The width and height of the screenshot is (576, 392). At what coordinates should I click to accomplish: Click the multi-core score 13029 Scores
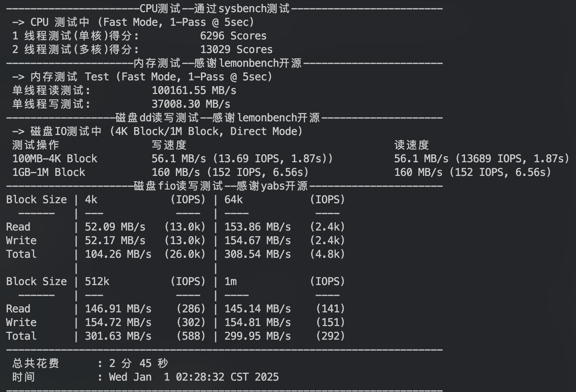click(x=236, y=50)
